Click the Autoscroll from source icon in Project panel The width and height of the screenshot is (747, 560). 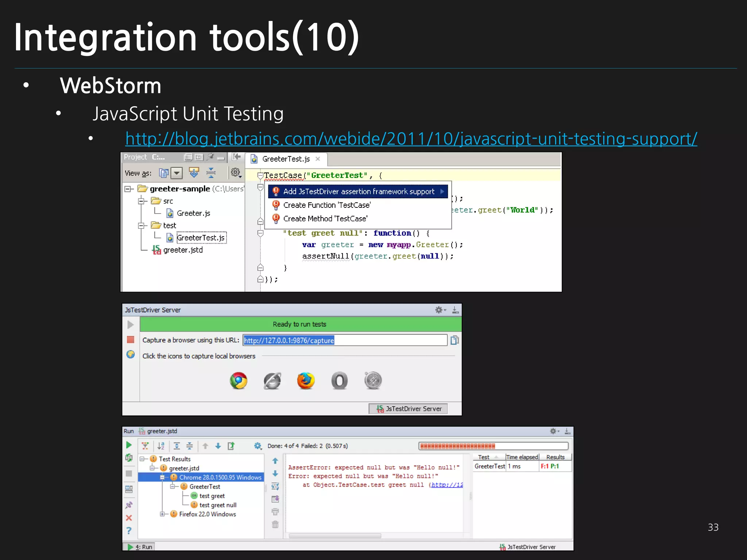coord(194,172)
